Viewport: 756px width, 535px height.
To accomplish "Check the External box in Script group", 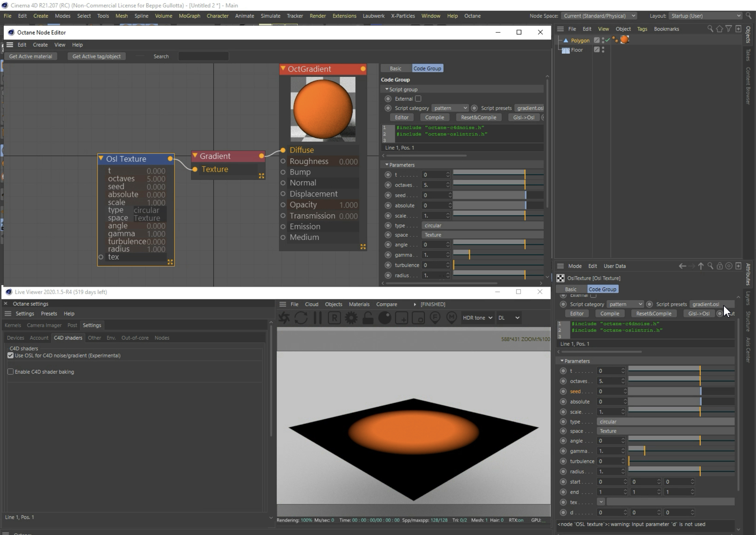I will tap(418, 99).
